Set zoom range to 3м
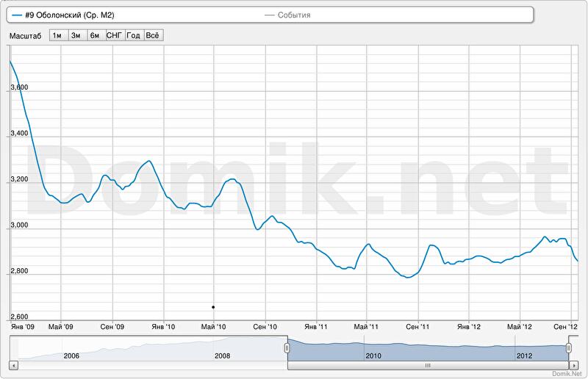Screen dimensions: 588x379 coord(76,35)
